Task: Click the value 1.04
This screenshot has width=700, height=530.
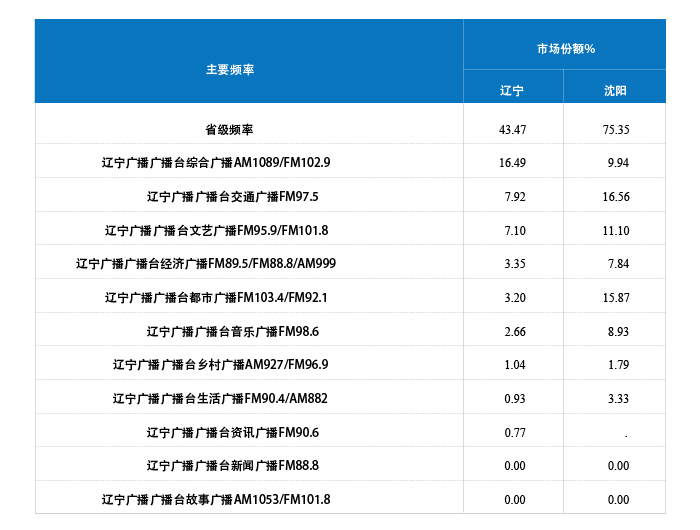Action: (515, 364)
